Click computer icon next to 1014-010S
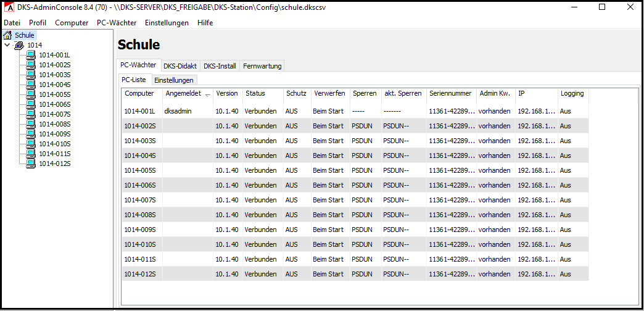 pyautogui.click(x=31, y=144)
